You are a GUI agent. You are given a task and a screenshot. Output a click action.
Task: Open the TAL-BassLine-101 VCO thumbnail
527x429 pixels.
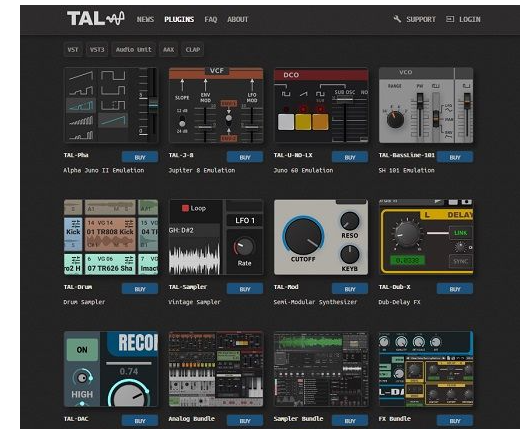click(x=426, y=105)
